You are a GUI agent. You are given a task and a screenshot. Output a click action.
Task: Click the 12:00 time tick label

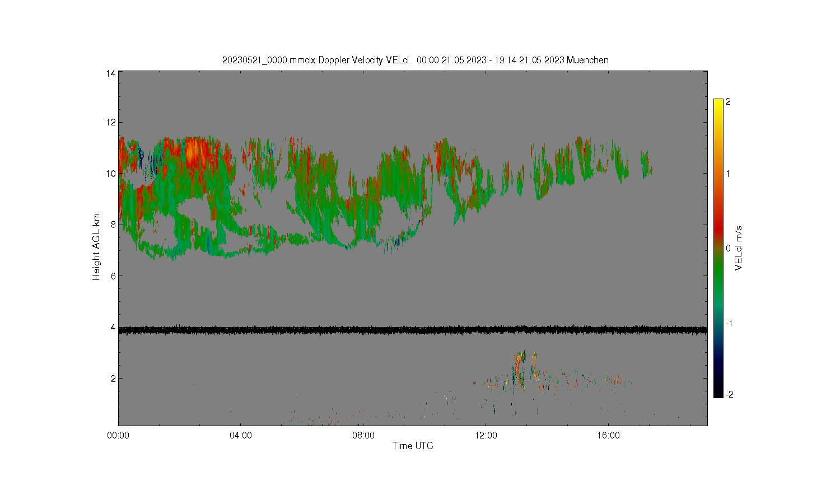pyautogui.click(x=486, y=435)
